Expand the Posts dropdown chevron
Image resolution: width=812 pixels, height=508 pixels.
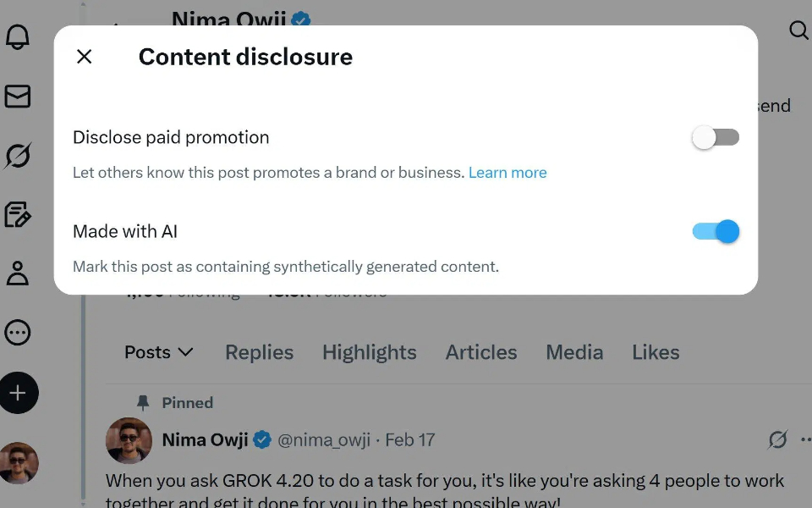pyautogui.click(x=185, y=352)
